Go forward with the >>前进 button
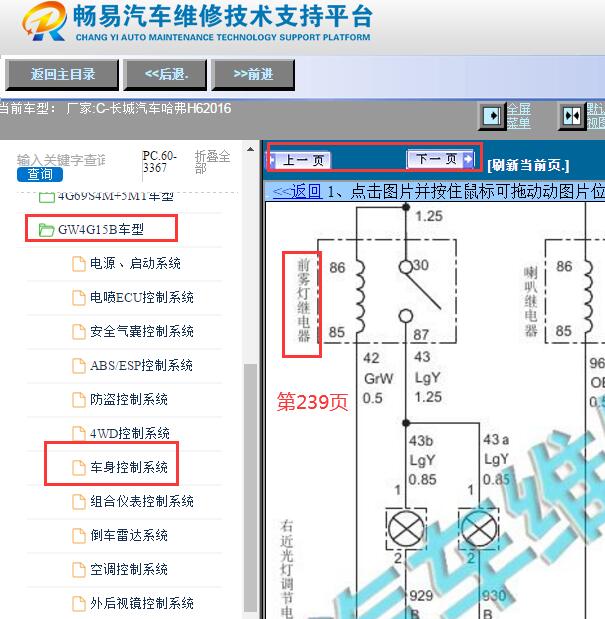Image resolution: width=605 pixels, height=619 pixels. (x=253, y=75)
